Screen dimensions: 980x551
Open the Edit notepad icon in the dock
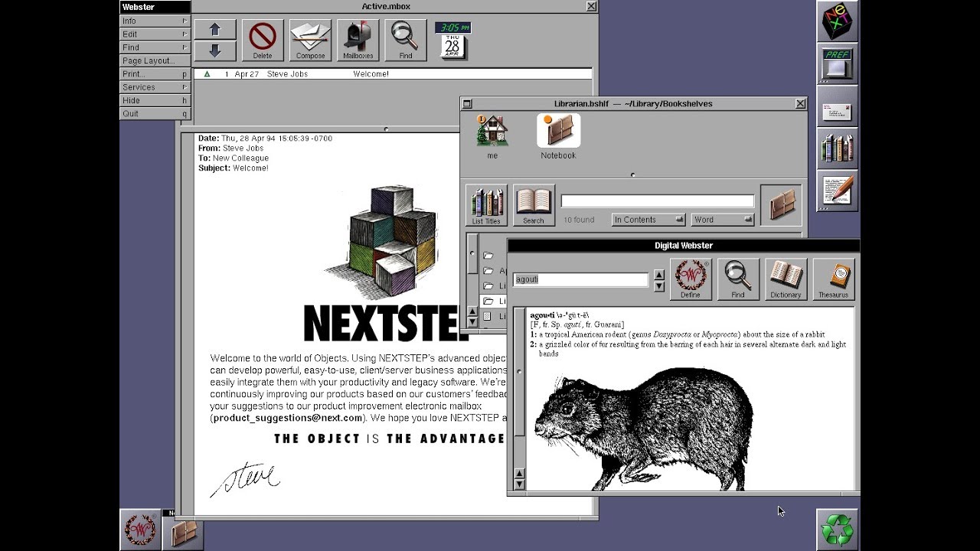click(837, 191)
